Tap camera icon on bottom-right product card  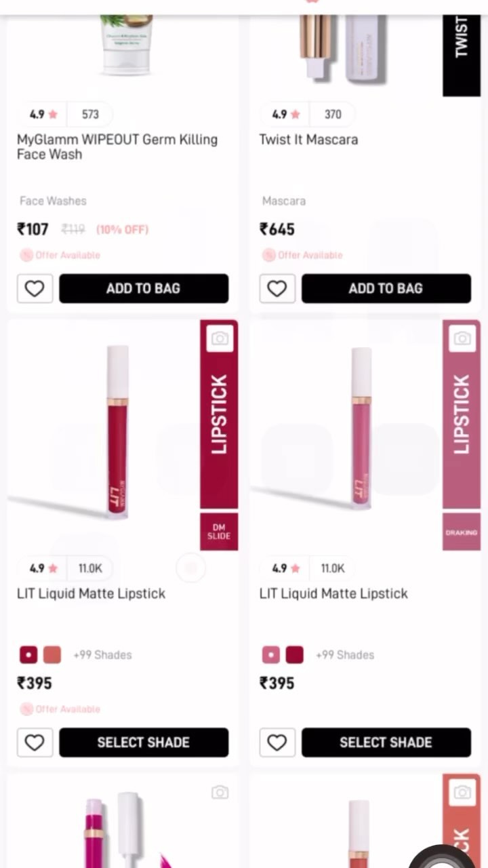(x=462, y=792)
